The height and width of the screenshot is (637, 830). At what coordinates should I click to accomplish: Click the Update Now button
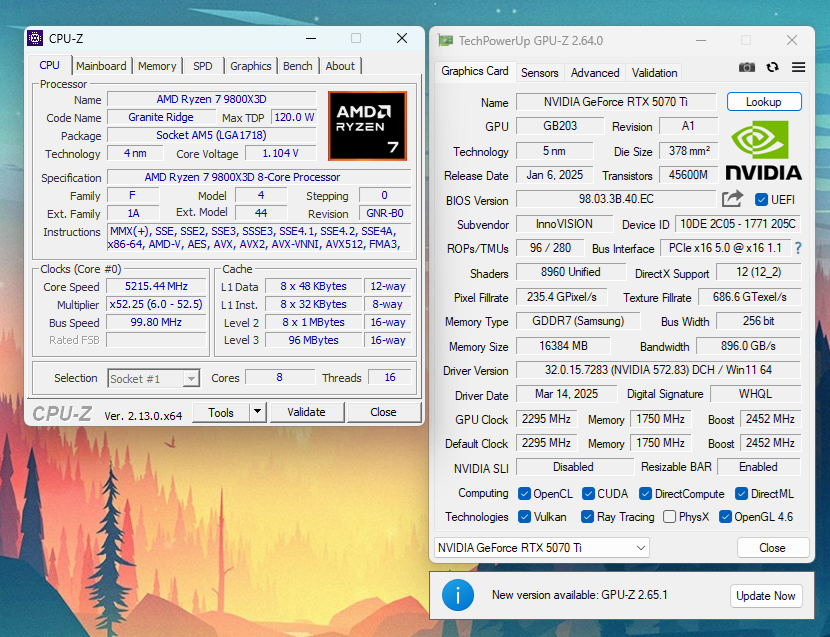pyautogui.click(x=766, y=596)
